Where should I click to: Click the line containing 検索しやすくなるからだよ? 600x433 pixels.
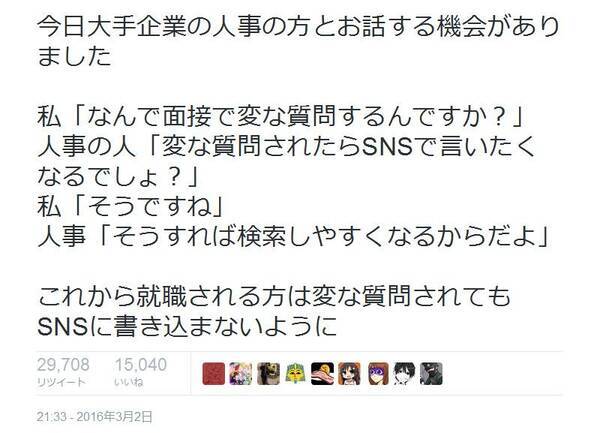pyautogui.click(x=293, y=237)
